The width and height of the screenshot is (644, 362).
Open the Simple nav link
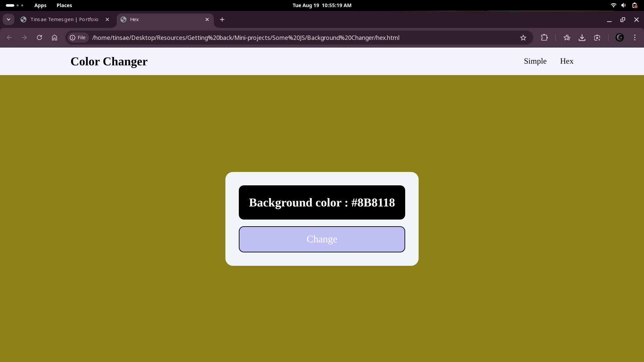535,61
